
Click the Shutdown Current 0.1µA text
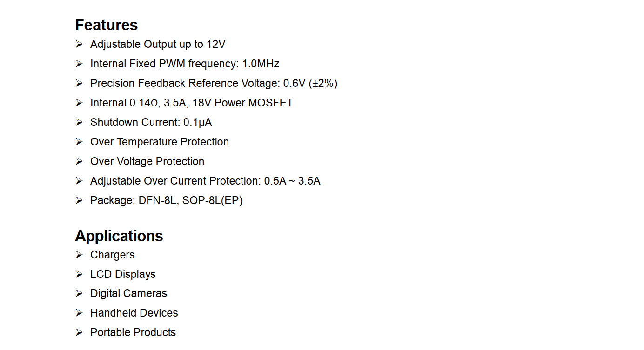pos(151,122)
